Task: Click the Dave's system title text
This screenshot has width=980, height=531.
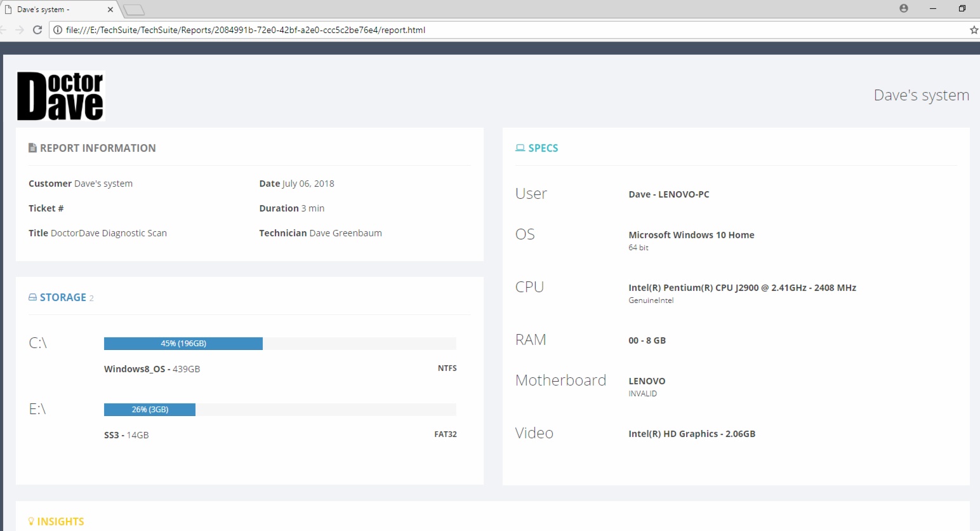Action: [921, 95]
